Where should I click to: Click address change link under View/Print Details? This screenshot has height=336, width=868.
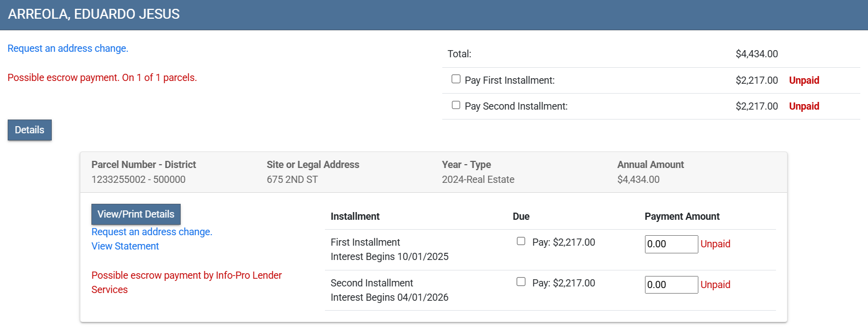click(151, 232)
